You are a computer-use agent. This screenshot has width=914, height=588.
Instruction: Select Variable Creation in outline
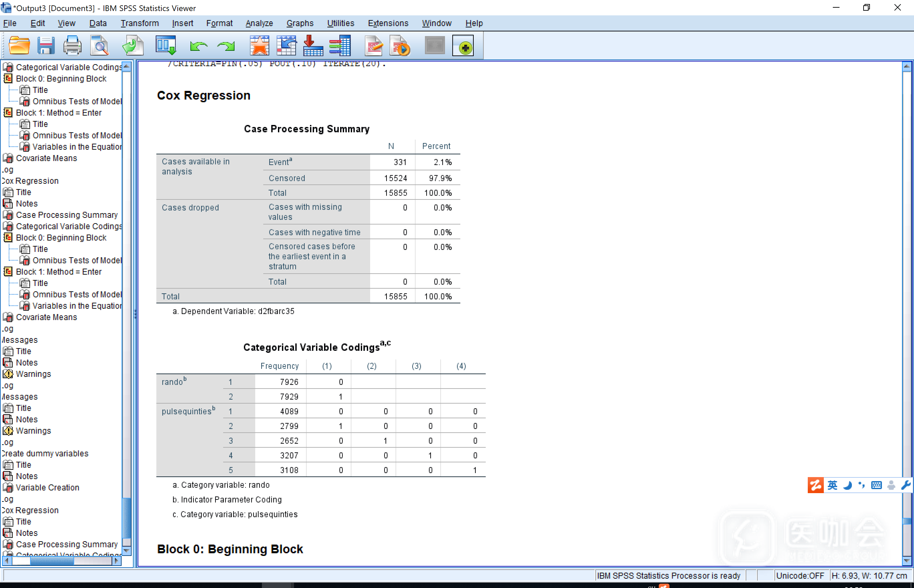pyautogui.click(x=47, y=487)
